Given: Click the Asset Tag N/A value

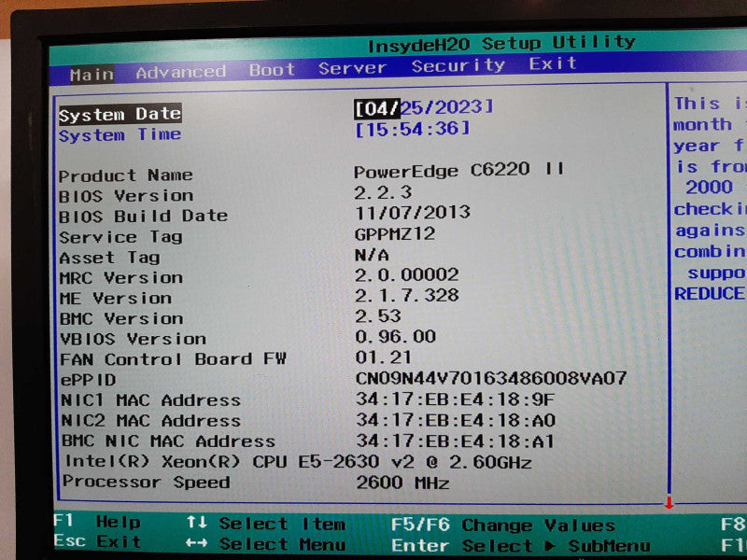Looking at the screenshot, I should pyautogui.click(x=372, y=255).
